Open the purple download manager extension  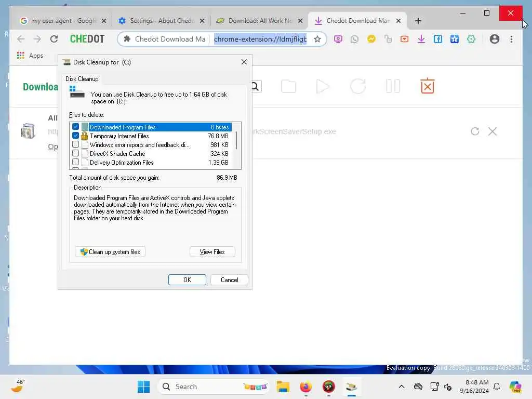click(x=421, y=39)
